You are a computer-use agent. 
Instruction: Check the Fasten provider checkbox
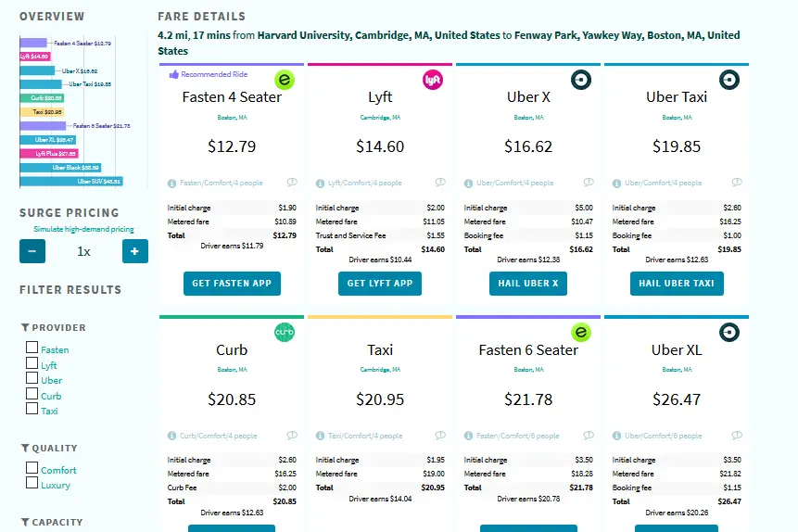32,348
